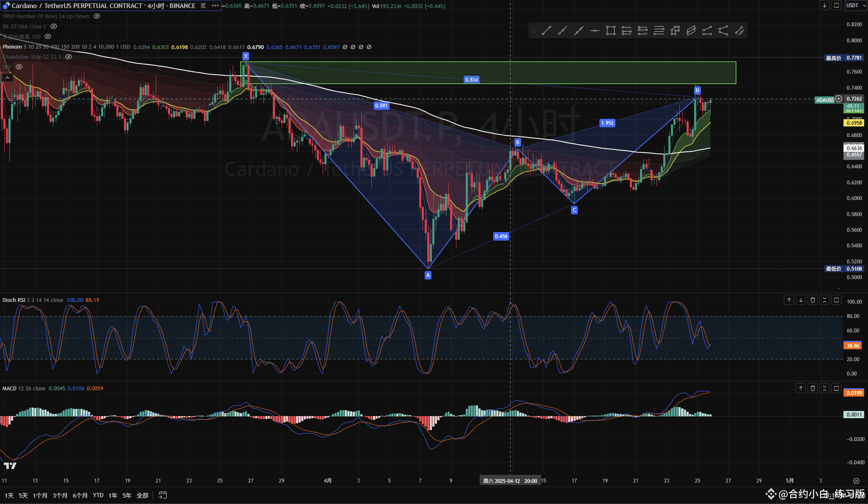The image size is (868, 504).
Task: Grab the drawing toolbar drag handle
Action: [x=533, y=30]
